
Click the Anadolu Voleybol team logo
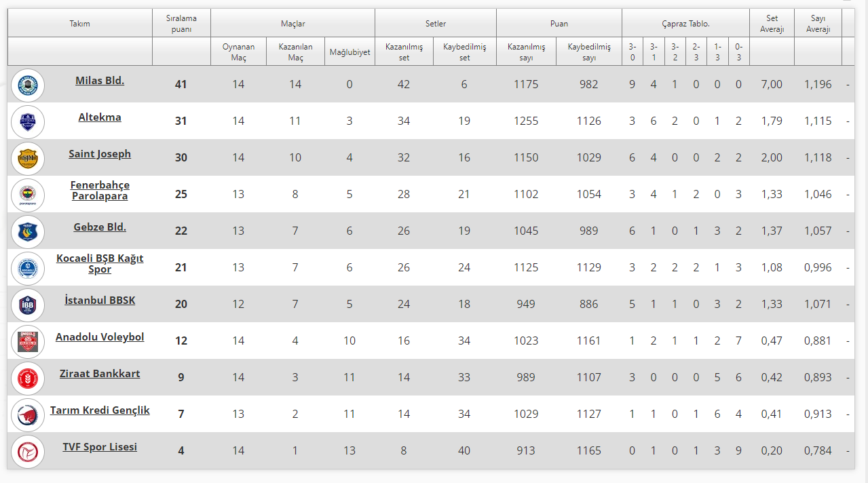[x=28, y=342]
